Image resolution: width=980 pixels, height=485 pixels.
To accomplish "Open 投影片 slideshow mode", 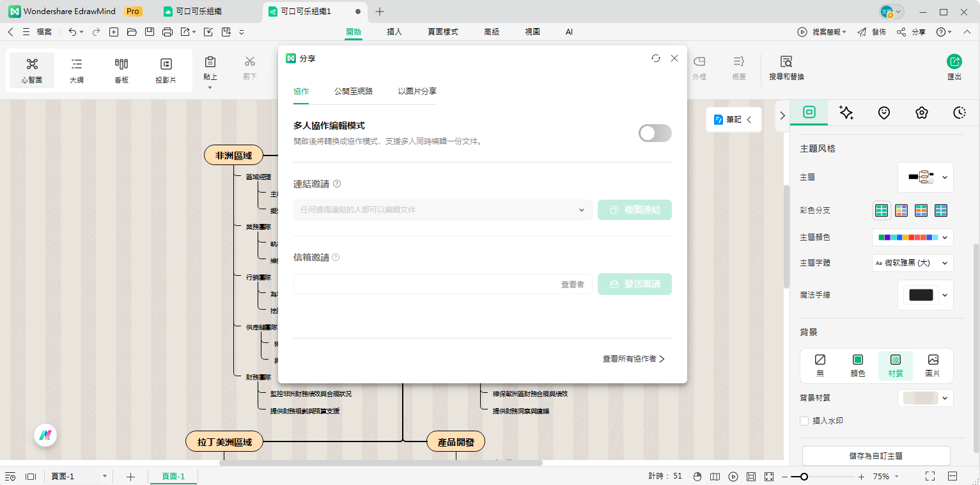I will (x=166, y=69).
